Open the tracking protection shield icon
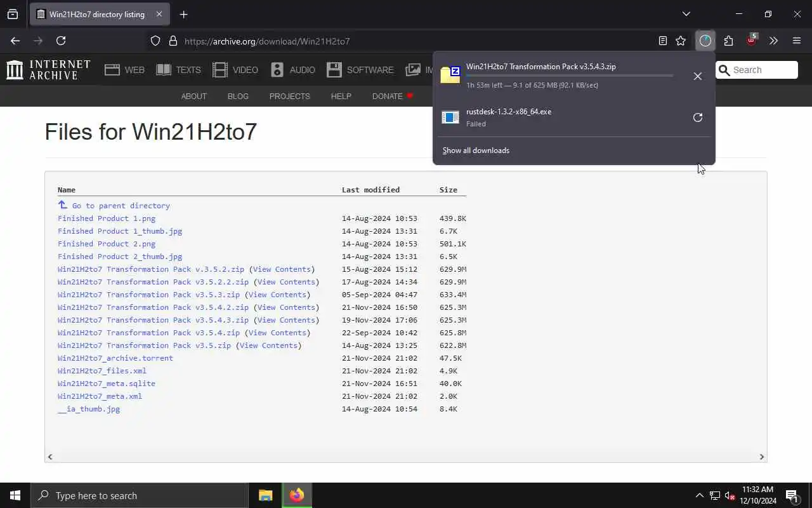 click(x=155, y=41)
